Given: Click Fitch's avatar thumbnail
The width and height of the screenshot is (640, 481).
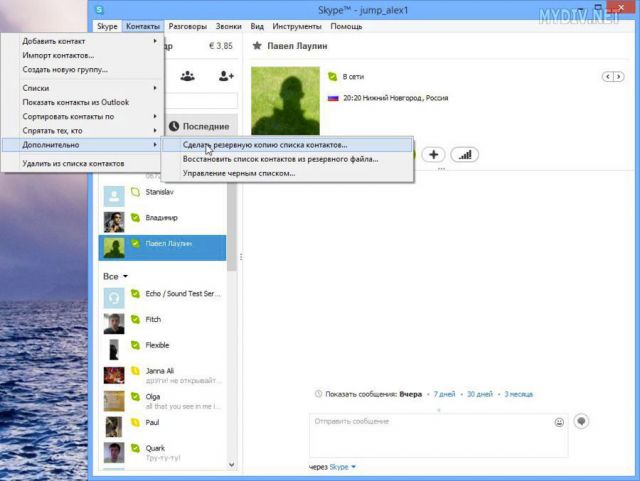Looking at the screenshot, I should [114, 324].
